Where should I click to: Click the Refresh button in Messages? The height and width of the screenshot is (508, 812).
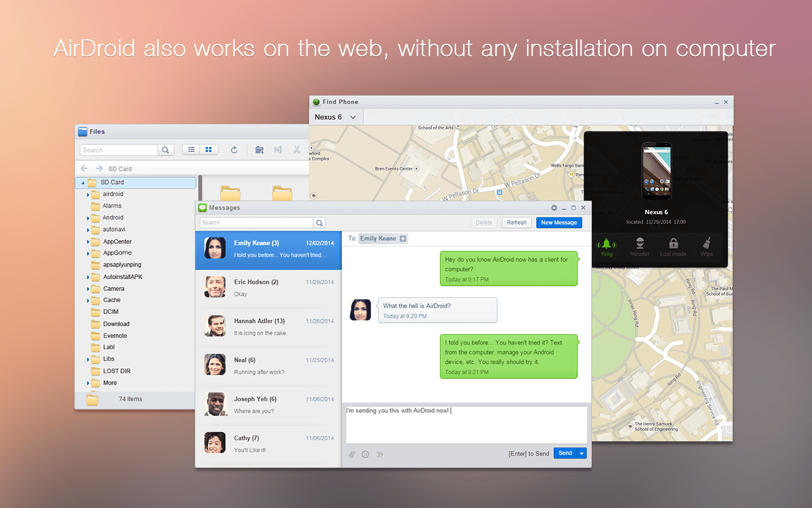pyautogui.click(x=516, y=223)
